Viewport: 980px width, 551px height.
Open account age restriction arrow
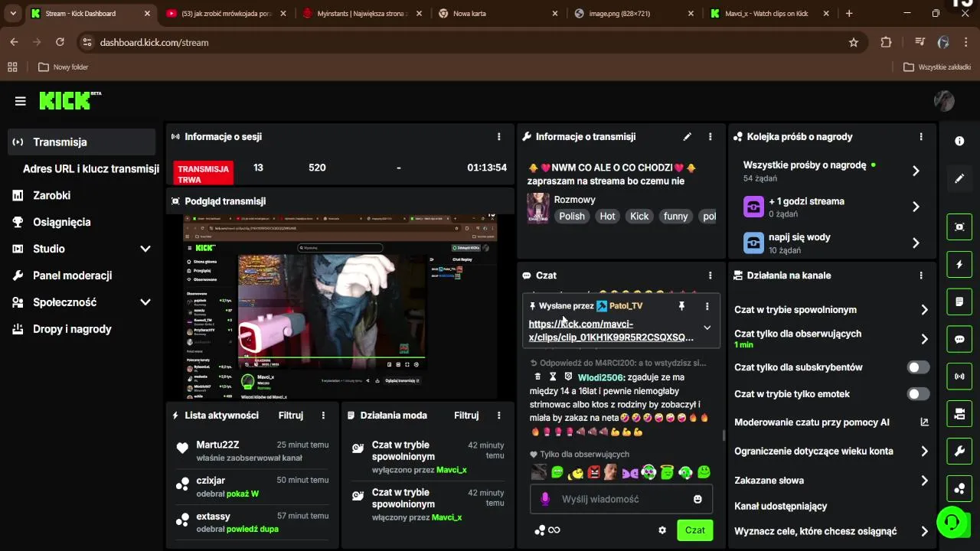pyautogui.click(x=924, y=452)
